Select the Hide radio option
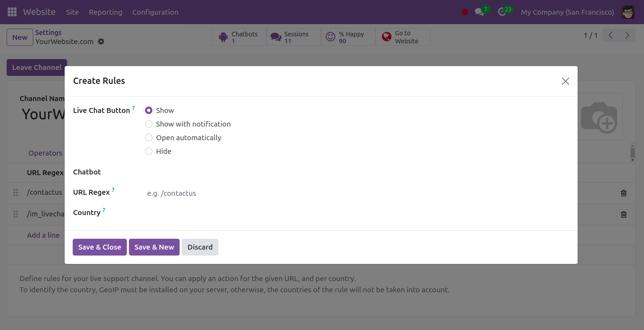Viewport: 644px width, 330px height. (x=149, y=151)
